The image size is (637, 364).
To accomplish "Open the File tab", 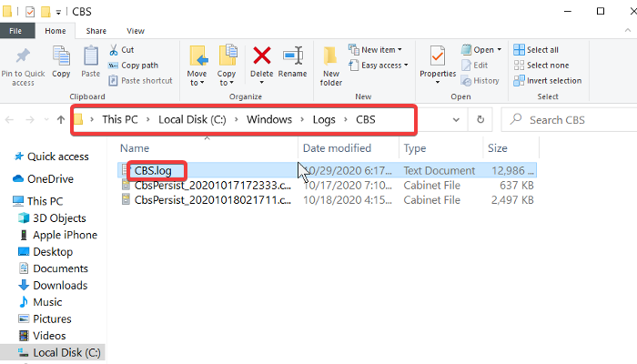I will 15,31.
